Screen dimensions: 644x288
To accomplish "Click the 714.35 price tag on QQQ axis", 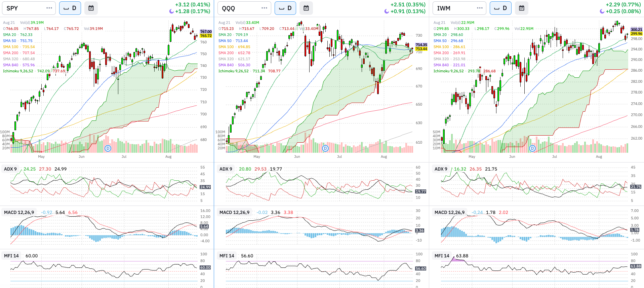I will (421, 45).
